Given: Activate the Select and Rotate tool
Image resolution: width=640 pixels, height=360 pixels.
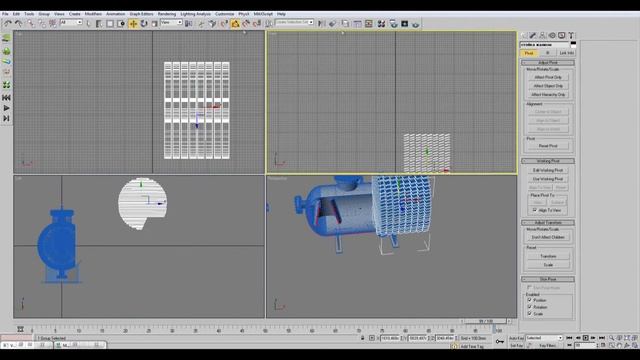Looking at the screenshot, I should [144, 24].
